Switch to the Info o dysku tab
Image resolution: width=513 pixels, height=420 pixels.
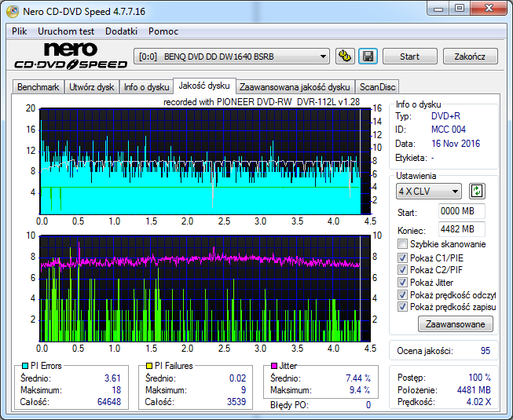146,87
